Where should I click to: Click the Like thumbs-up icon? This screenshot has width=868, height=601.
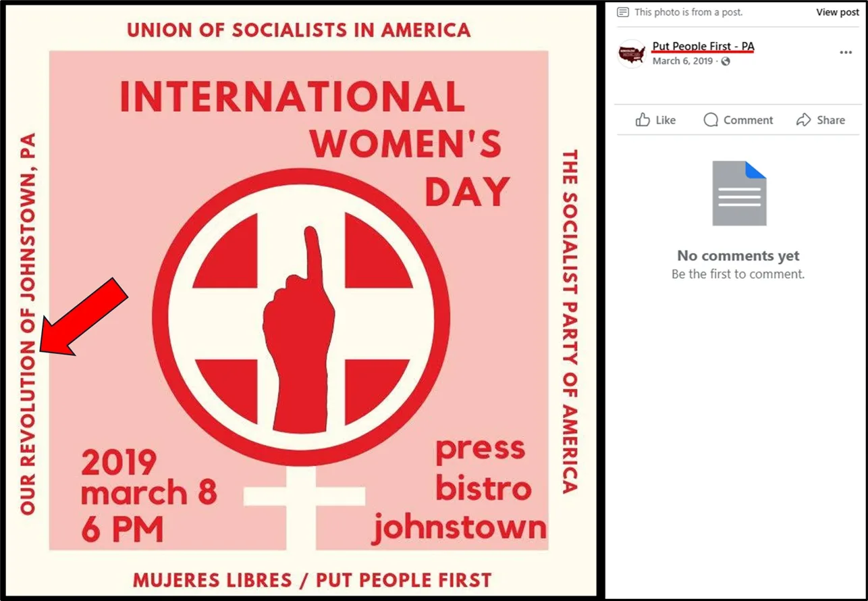pos(643,120)
